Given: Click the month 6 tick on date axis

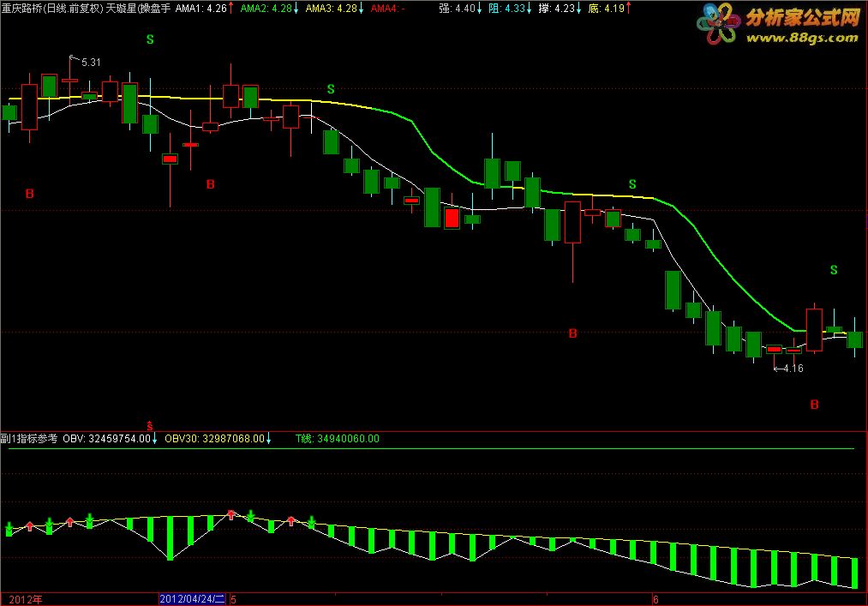Looking at the screenshot, I should pyautogui.click(x=656, y=599).
